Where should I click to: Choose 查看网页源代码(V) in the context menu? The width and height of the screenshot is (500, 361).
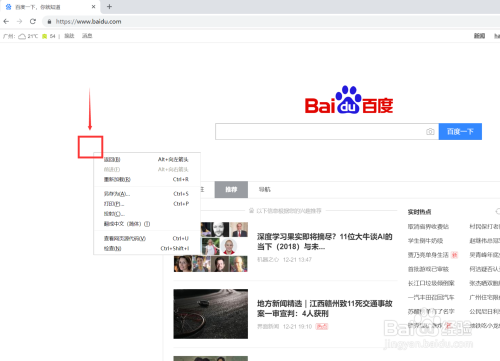tap(147, 238)
